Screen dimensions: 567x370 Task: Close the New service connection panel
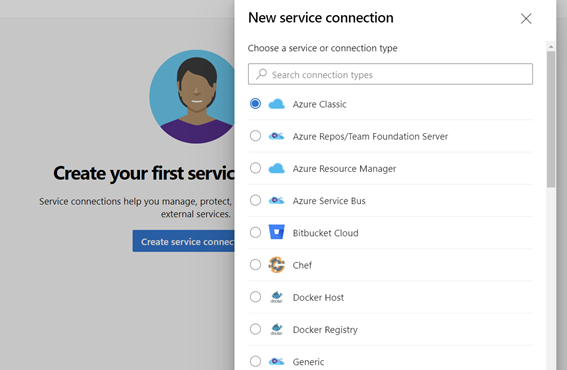tap(526, 18)
